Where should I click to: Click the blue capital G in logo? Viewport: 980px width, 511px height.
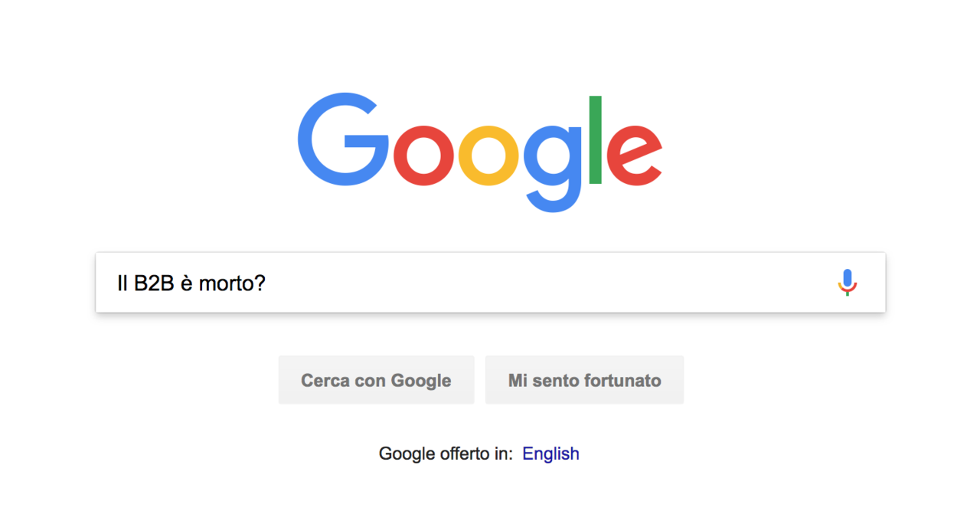click(x=343, y=139)
